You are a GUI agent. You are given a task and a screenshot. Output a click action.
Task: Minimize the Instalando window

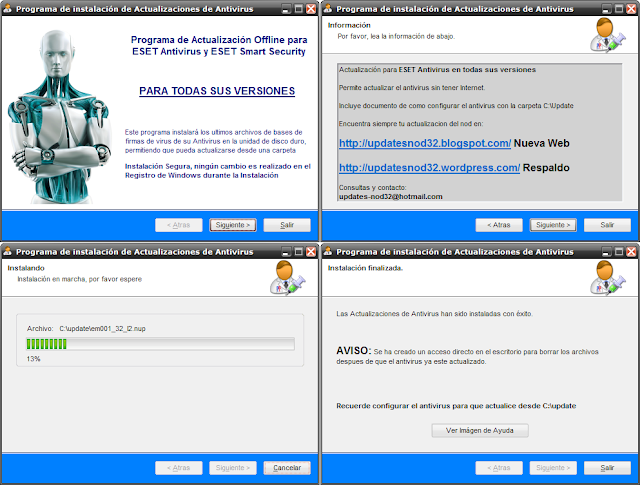click(287, 252)
